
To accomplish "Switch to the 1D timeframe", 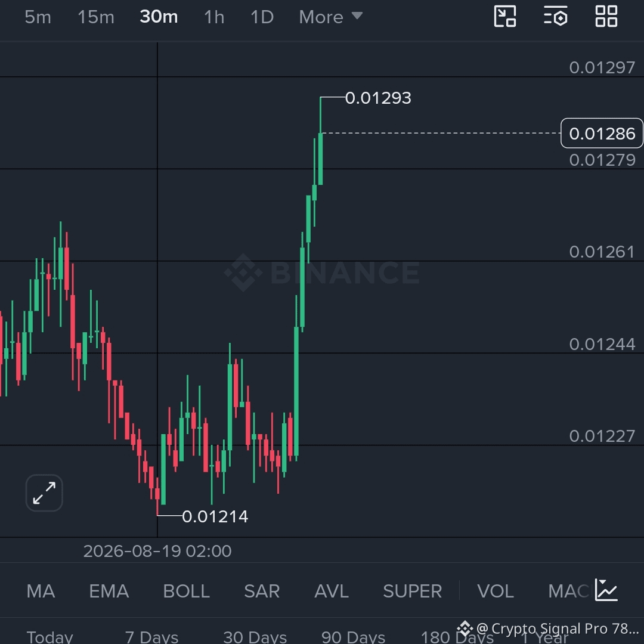I will pos(262,17).
